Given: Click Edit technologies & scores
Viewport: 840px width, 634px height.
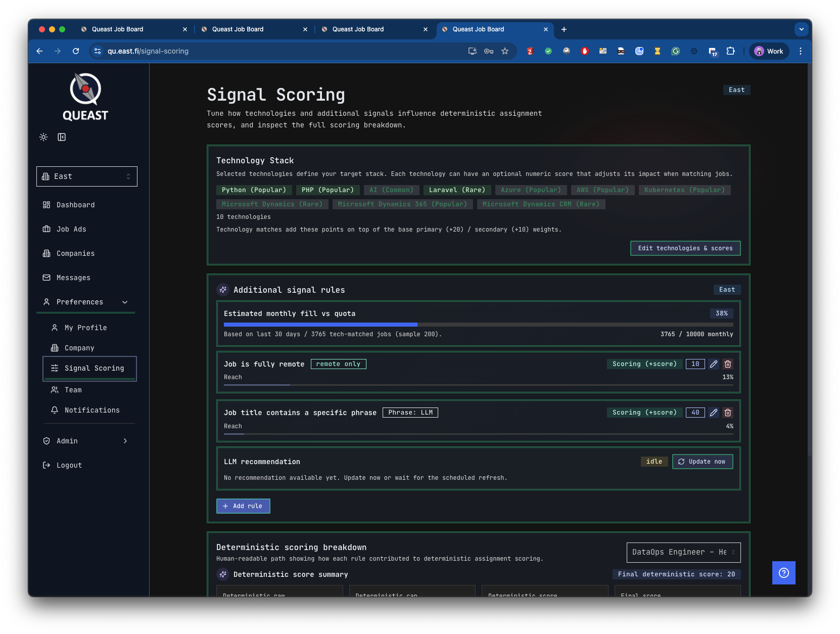Looking at the screenshot, I should (685, 248).
